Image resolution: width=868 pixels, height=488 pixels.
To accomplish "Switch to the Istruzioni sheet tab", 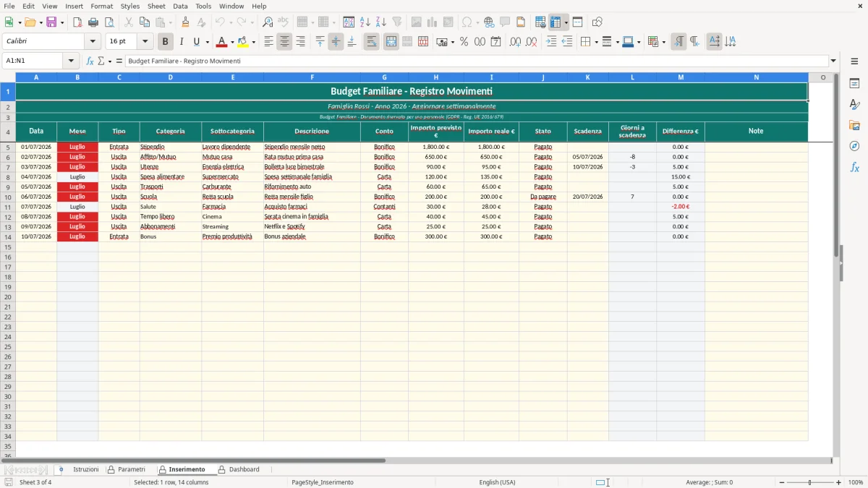I will 85,469.
